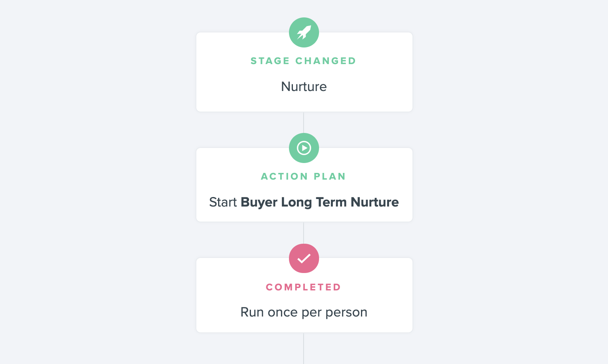Open Buyer Long Term Nurture plan
608x364 pixels.
[320, 202]
